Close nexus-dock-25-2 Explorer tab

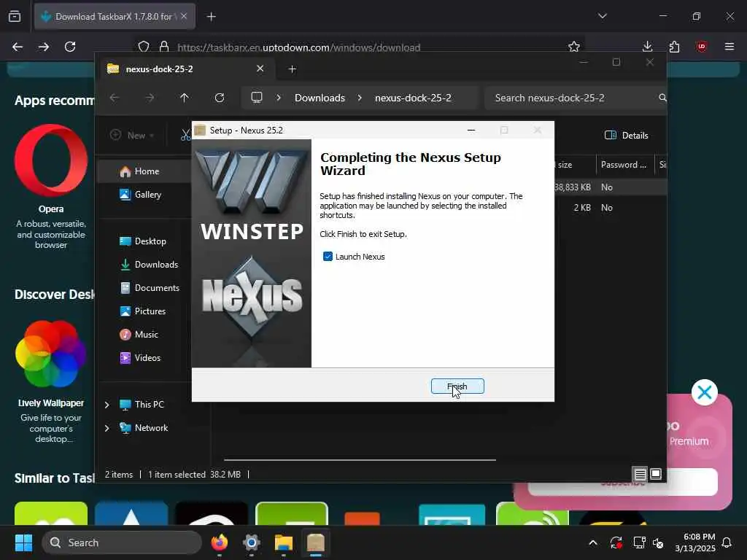260,69
